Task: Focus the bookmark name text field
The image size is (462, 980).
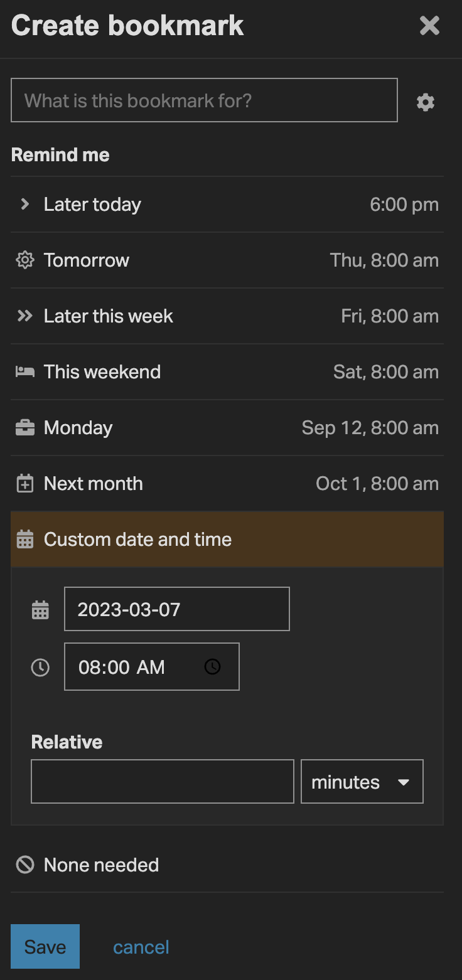Action: coord(204,100)
